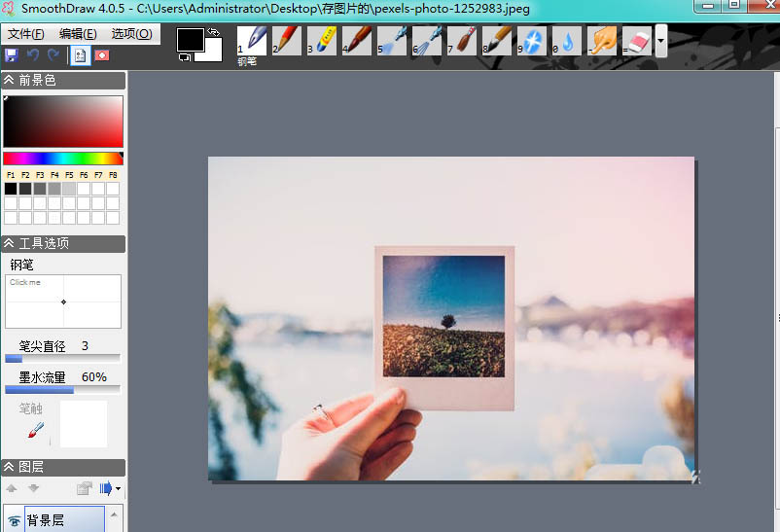Click the 'Click me' brush test area

63,301
